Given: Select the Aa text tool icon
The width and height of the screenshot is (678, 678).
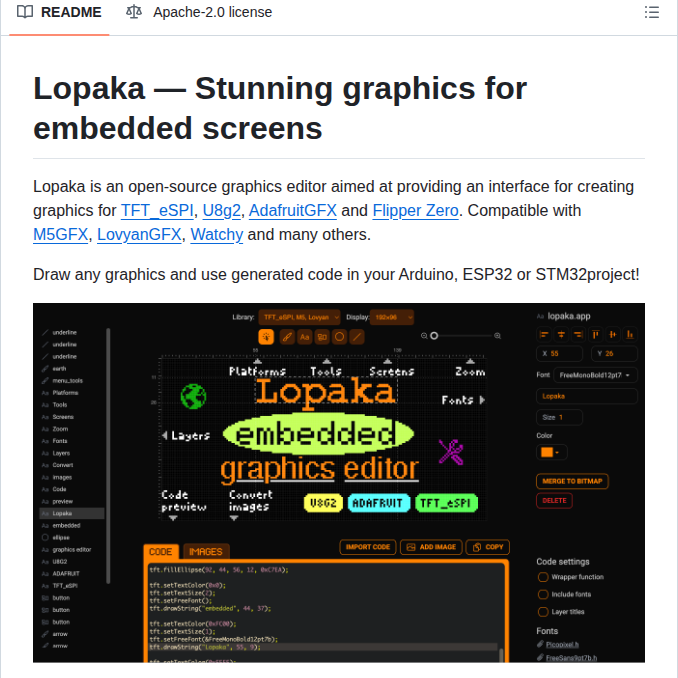Looking at the screenshot, I should (304, 337).
